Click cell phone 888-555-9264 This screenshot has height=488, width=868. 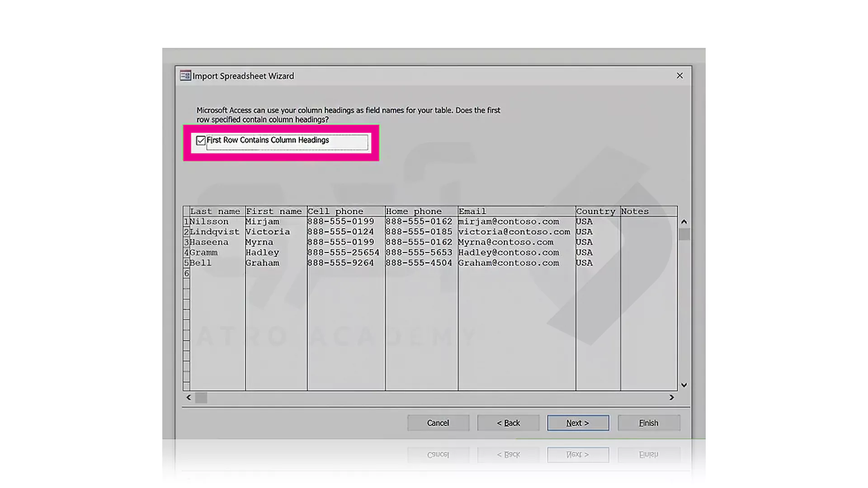point(346,263)
